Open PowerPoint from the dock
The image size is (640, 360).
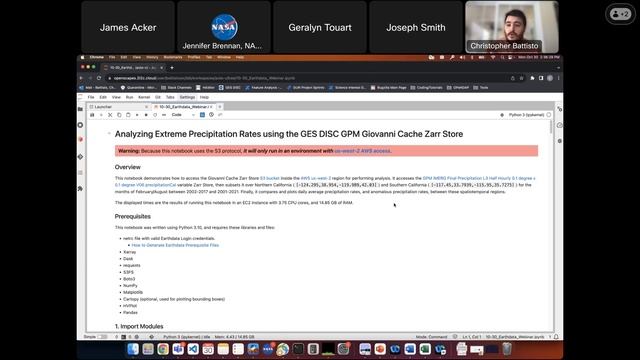pos(380,349)
